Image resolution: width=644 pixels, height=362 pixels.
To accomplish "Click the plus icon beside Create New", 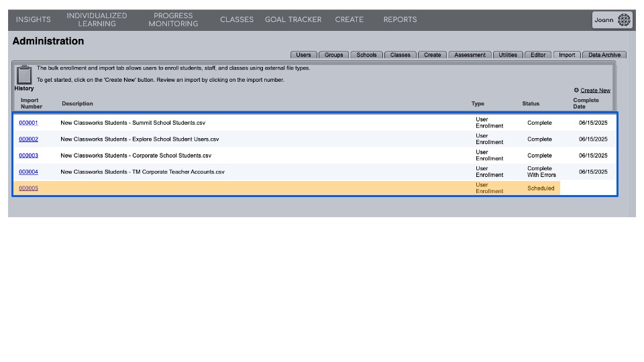I will point(576,90).
